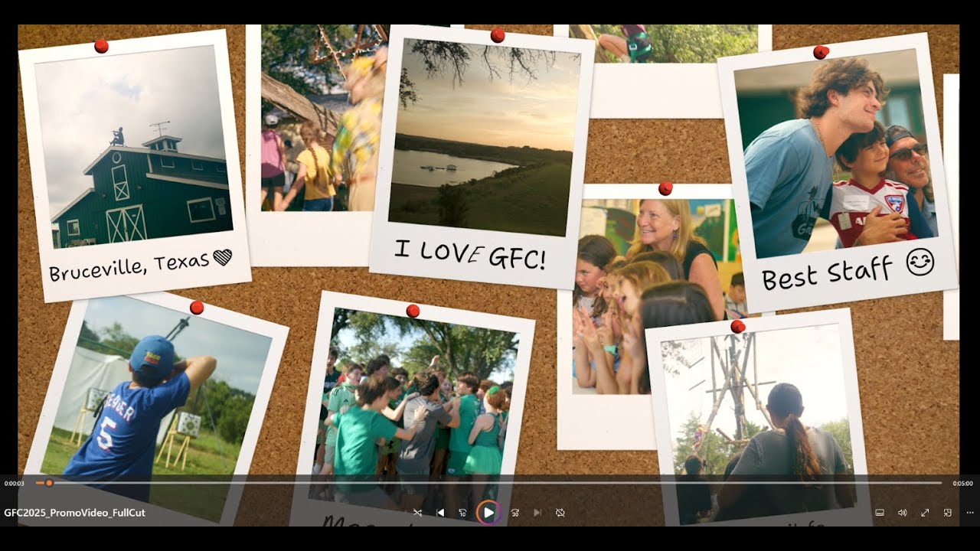Click the video seek bar midpoint

(488, 483)
